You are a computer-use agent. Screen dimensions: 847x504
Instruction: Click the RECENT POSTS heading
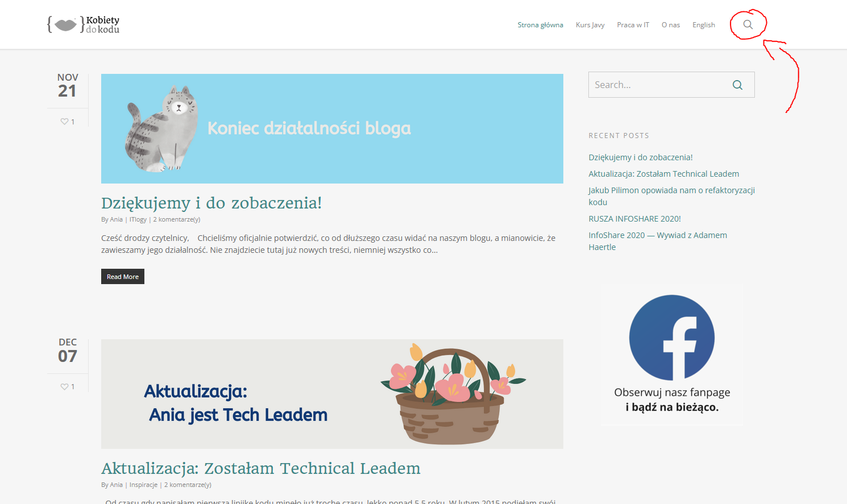click(x=618, y=136)
